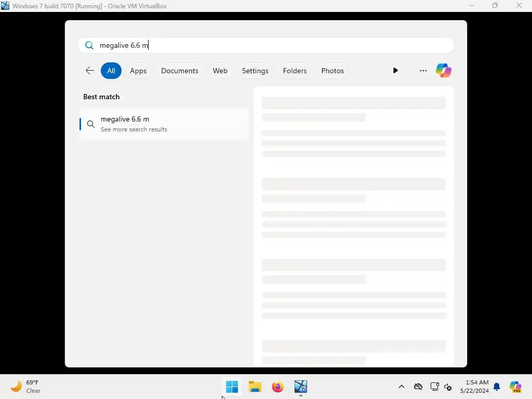532x399 pixels.
Task: Select the All filter tab
Action: [111, 71]
